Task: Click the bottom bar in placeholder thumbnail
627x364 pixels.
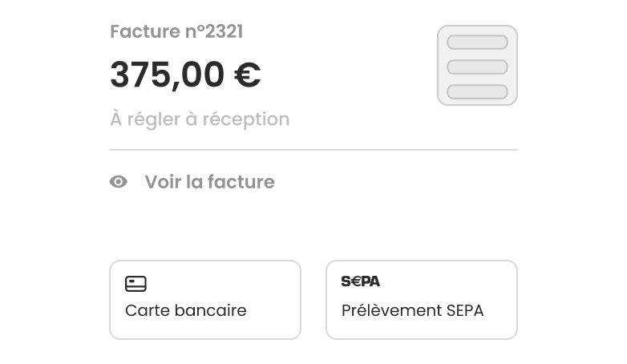Action: pyautogui.click(x=477, y=91)
